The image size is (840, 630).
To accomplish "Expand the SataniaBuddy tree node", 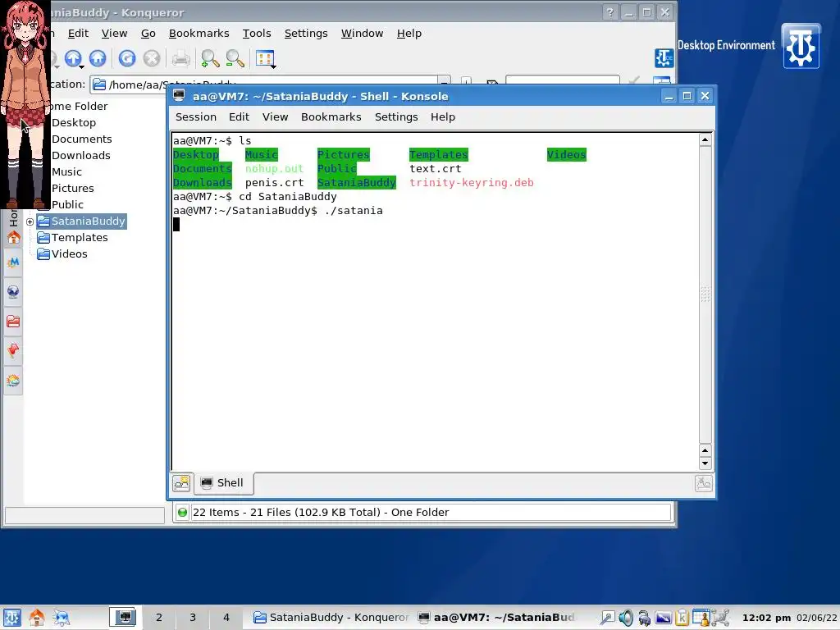I will click(x=30, y=221).
